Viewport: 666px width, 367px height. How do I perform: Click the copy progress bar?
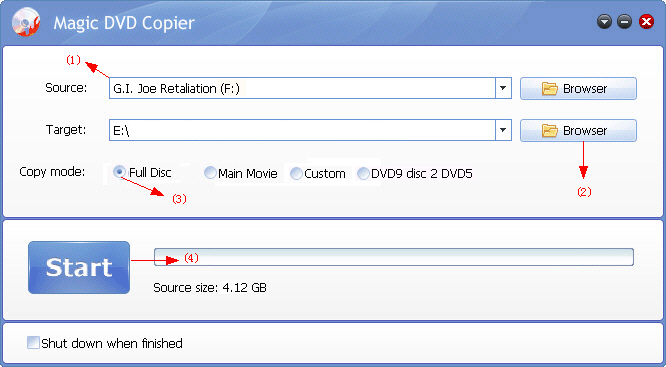click(394, 257)
